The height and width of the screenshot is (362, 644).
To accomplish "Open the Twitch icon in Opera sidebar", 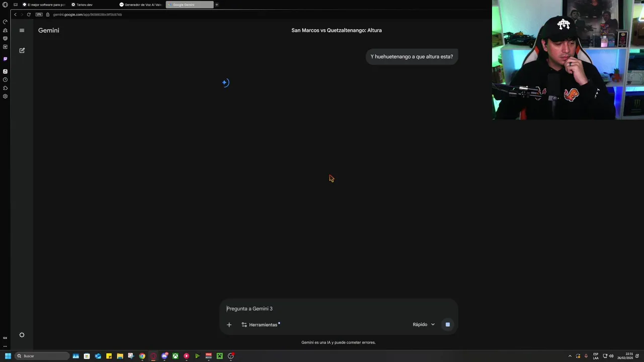I will tap(5, 59).
